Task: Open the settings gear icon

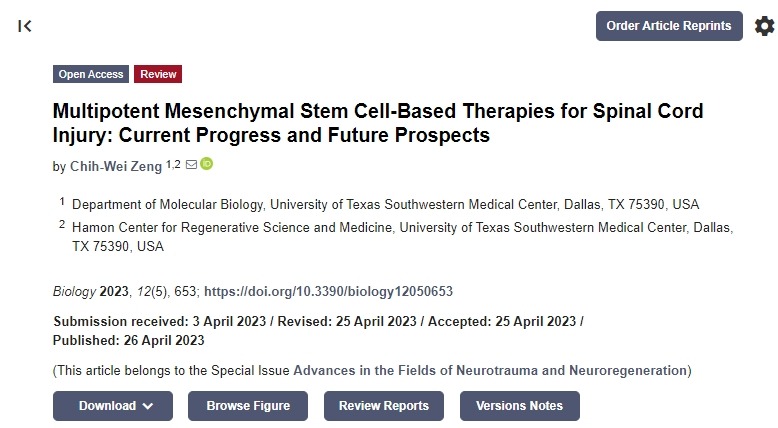Action: point(764,26)
